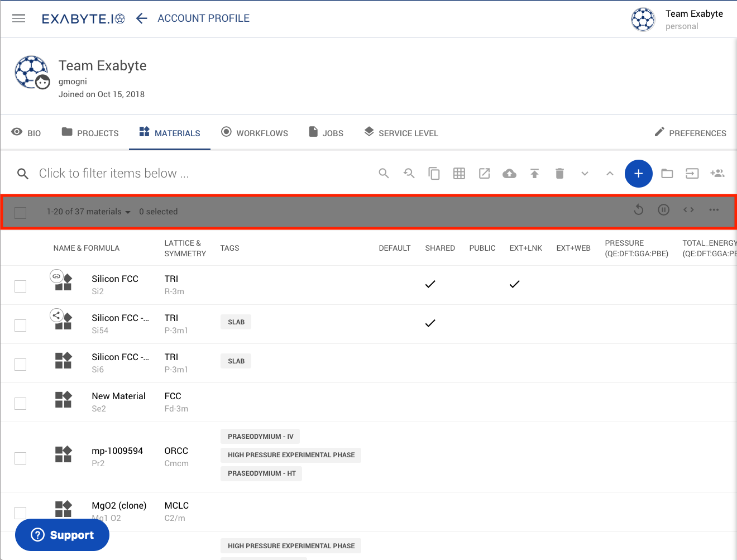Click the refresh icon in selection bar

click(639, 210)
